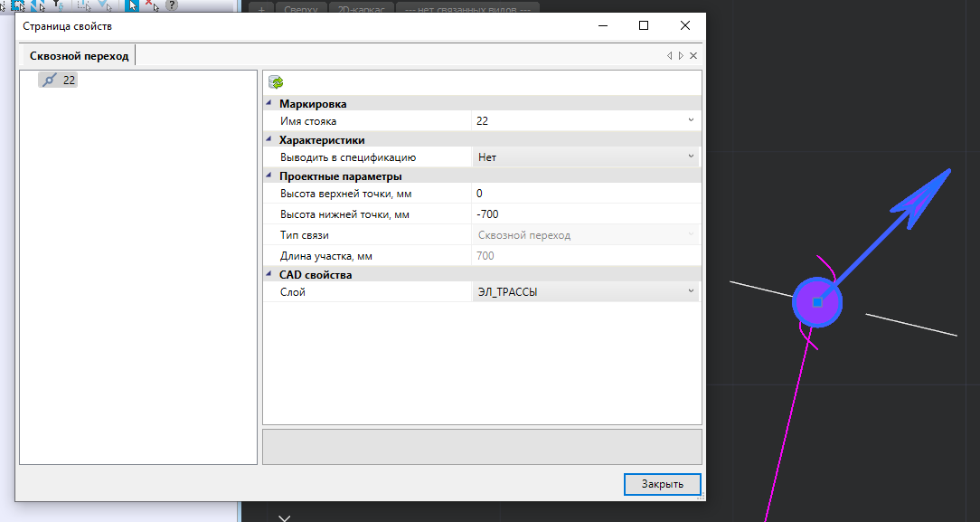Open the Выводить в спецификацию dropdown
980x522 pixels.
coord(691,157)
